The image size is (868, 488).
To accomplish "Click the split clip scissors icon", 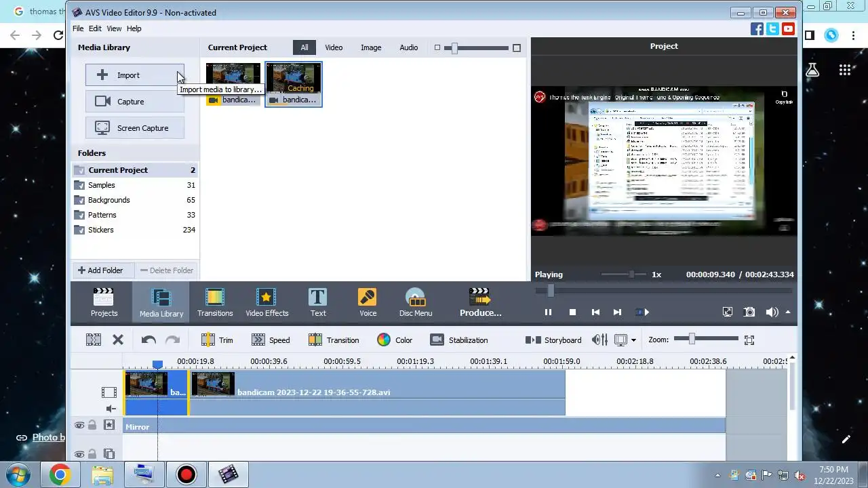I will click(x=94, y=340).
